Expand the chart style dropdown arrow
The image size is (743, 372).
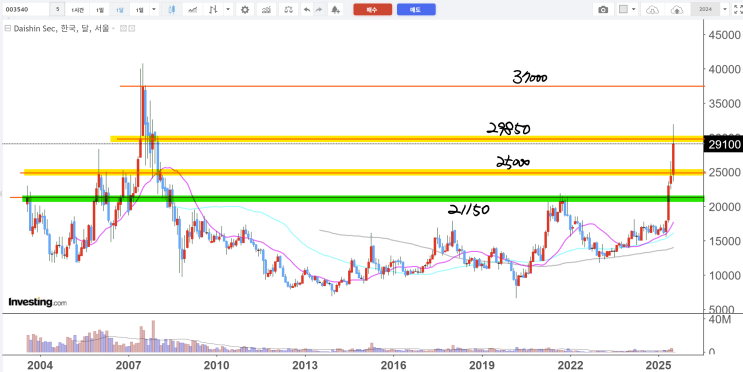tap(228, 9)
